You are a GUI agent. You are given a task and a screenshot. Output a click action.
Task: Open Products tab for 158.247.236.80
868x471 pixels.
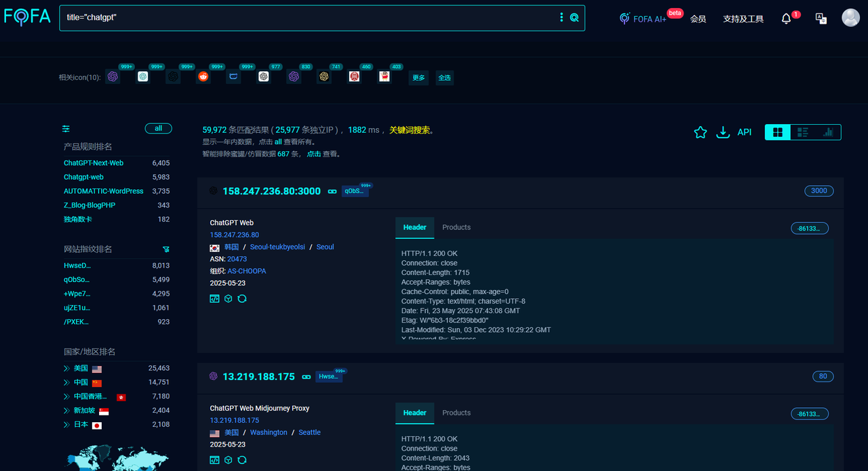coord(456,227)
